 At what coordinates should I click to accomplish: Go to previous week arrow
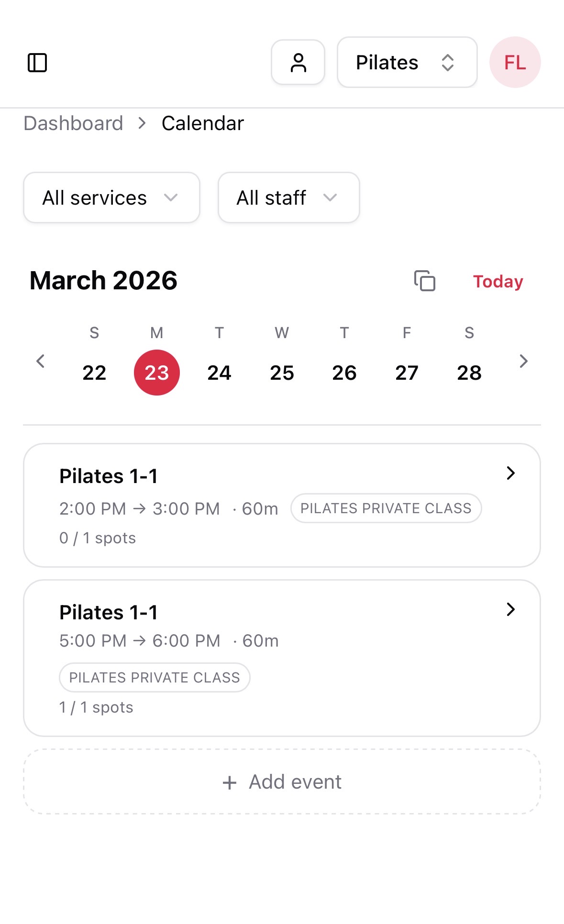click(x=41, y=361)
